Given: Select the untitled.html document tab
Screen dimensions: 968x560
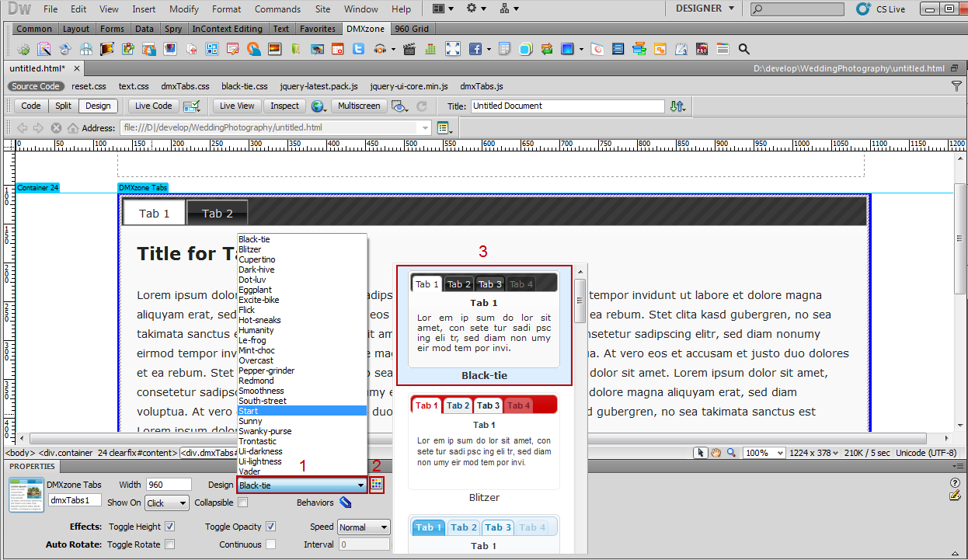Looking at the screenshot, I should point(37,68).
